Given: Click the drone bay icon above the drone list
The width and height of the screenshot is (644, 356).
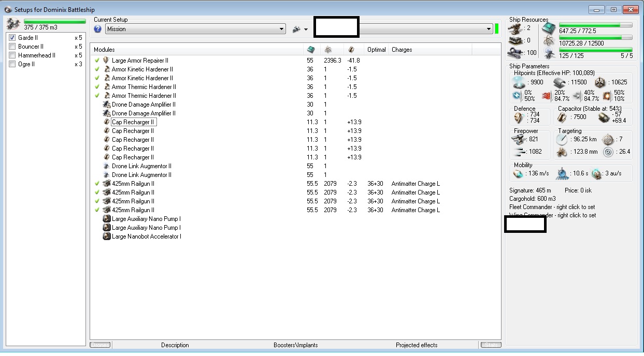Looking at the screenshot, I should 13,24.
